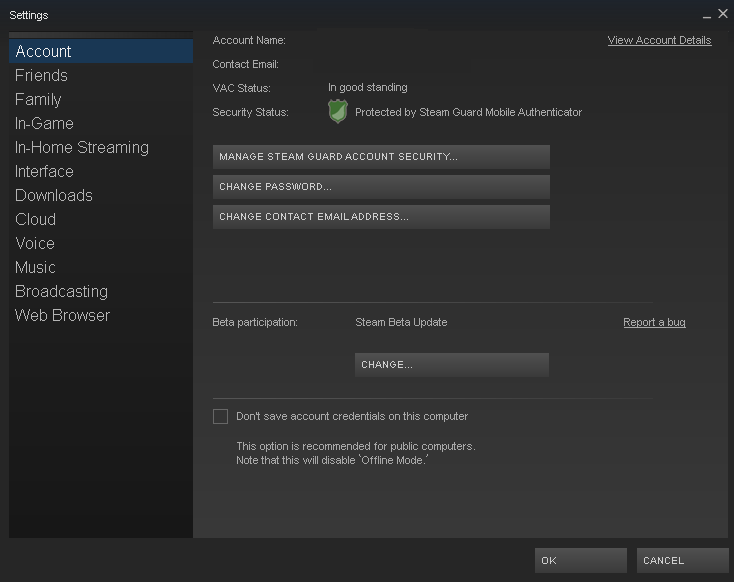Go to Music settings
The image size is (734, 582).
pos(101,267)
